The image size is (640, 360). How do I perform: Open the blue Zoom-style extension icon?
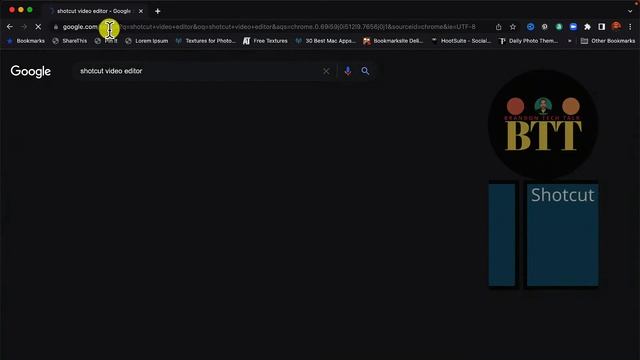573,27
